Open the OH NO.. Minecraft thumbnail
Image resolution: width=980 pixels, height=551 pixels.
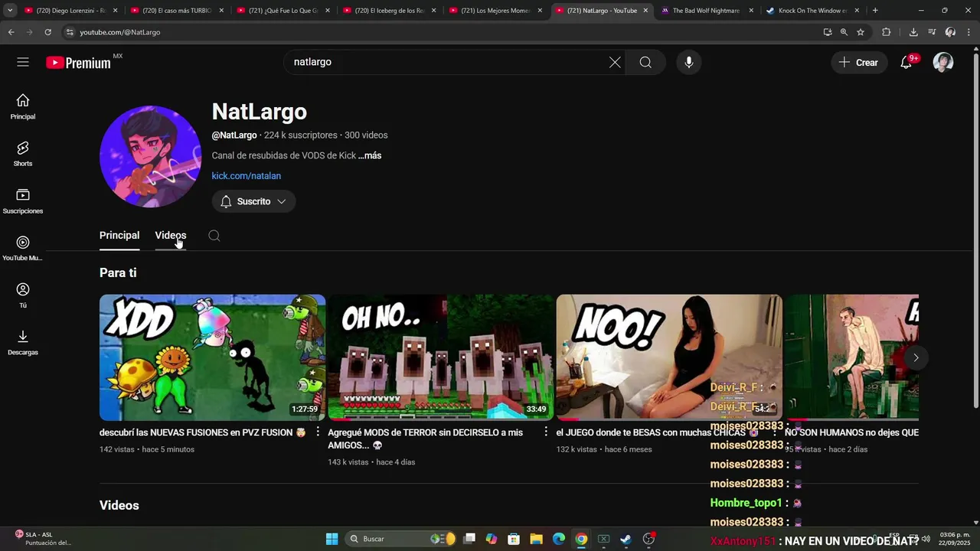(x=441, y=357)
